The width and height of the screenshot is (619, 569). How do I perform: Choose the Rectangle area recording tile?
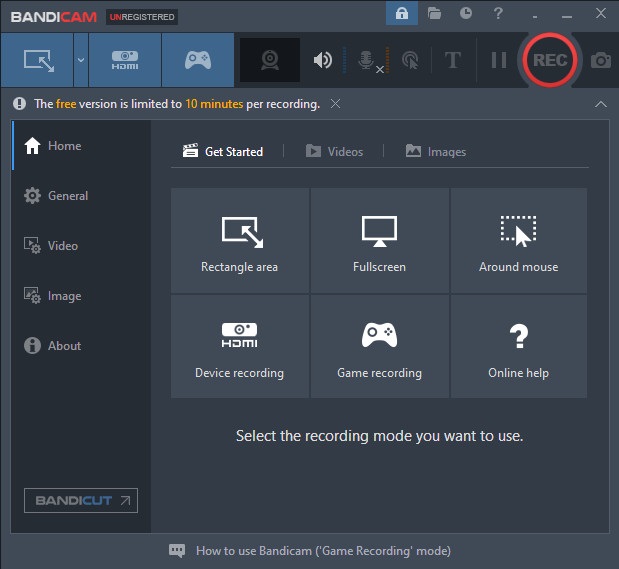(x=240, y=241)
